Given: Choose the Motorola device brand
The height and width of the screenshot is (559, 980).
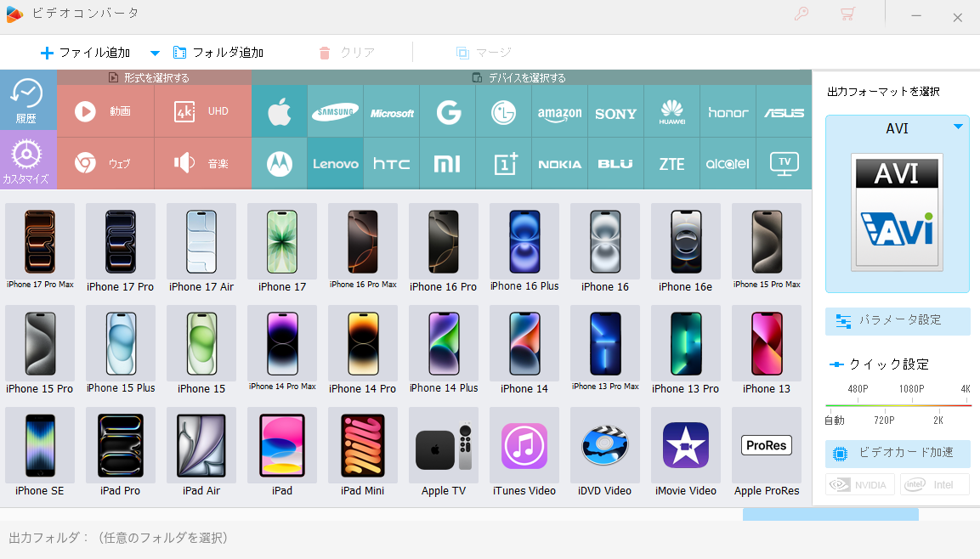Looking at the screenshot, I should [x=280, y=164].
